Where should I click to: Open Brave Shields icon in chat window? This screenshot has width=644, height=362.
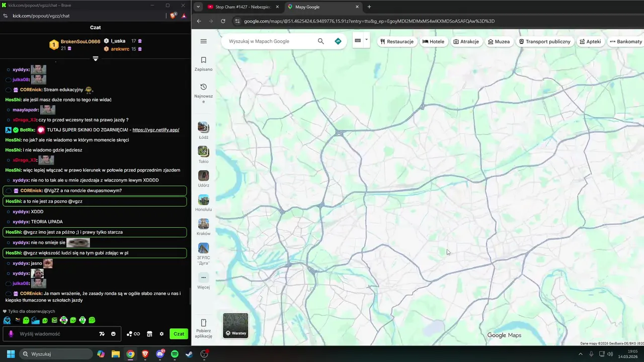tap(174, 16)
